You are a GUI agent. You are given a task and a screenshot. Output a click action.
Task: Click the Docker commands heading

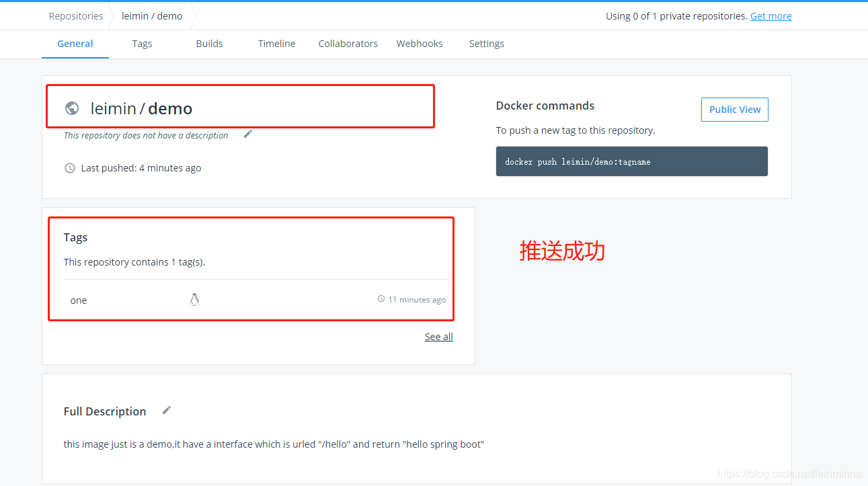545,106
